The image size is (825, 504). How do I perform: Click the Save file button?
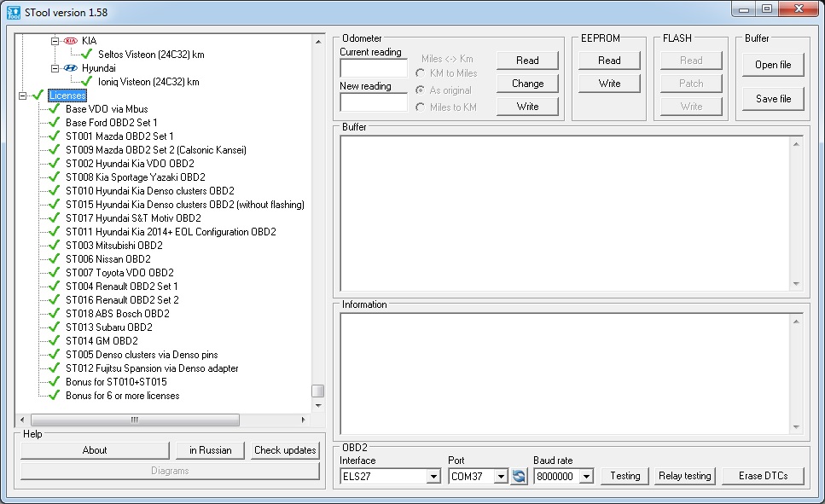click(773, 99)
